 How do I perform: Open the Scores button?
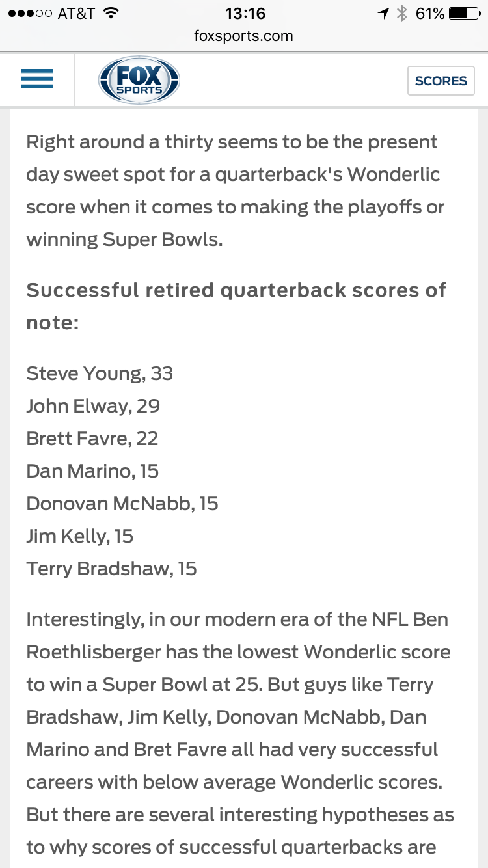441,81
